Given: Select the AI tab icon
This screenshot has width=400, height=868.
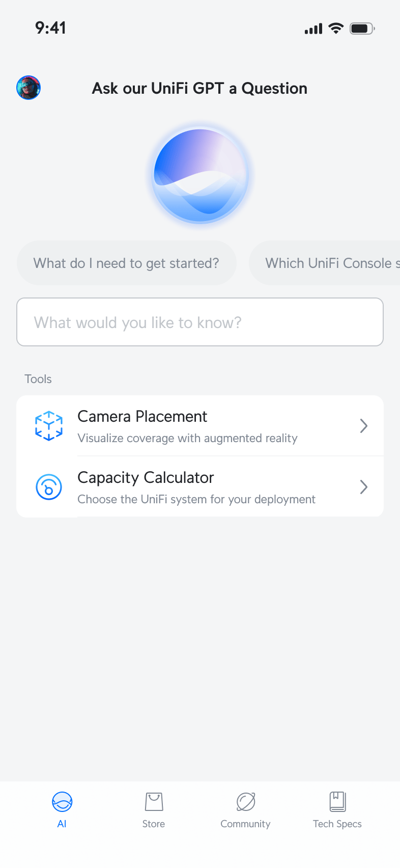Looking at the screenshot, I should coord(62,802).
